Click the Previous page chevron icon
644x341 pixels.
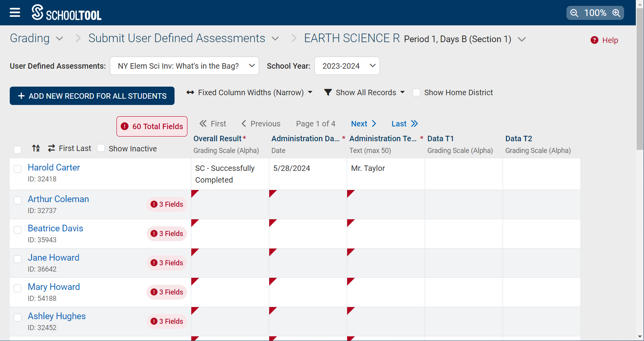tap(244, 124)
